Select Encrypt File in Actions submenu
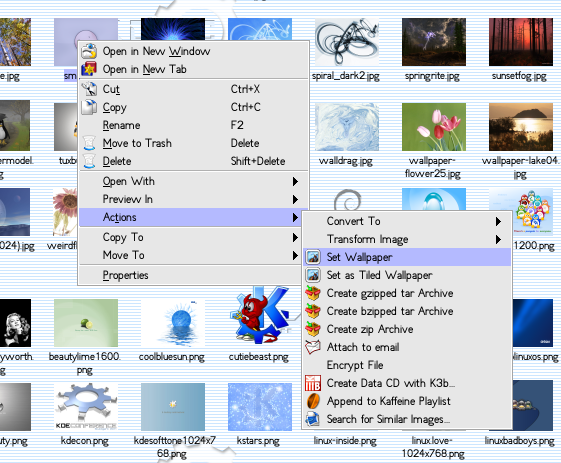Image resolution: width=561 pixels, height=463 pixels. tap(407, 365)
